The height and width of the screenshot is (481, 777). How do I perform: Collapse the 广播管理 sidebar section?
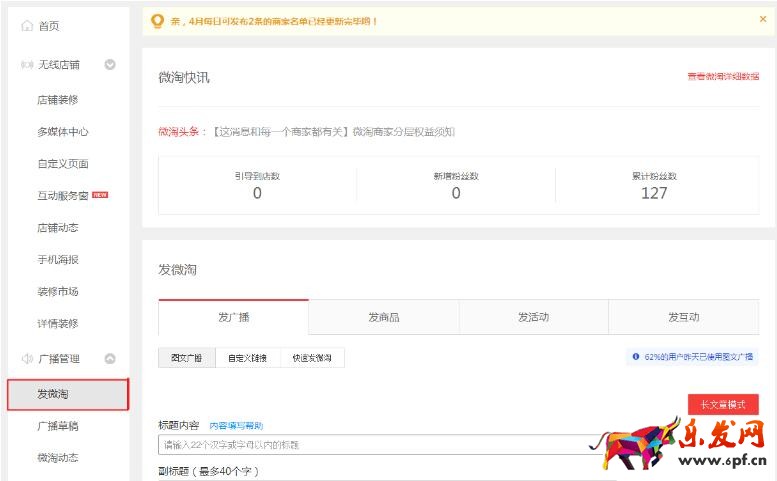[110, 358]
